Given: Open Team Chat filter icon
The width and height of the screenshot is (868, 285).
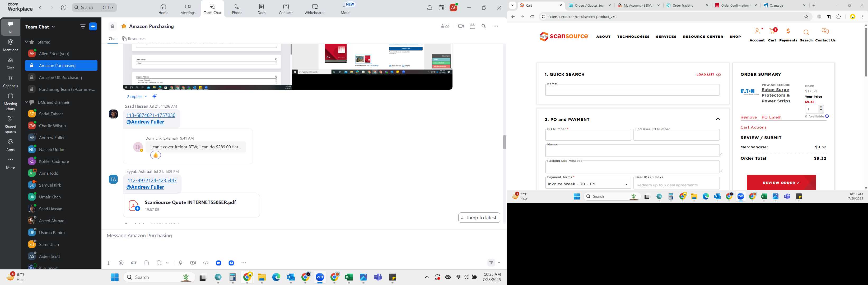Looking at the screenshot, I should pos(83,27).
